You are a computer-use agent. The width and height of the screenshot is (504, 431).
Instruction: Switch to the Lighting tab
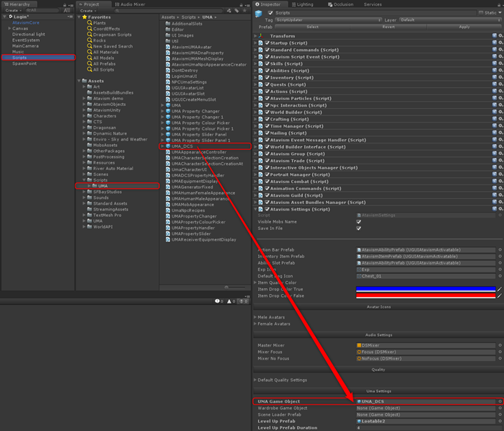click(x=304, y=4)
